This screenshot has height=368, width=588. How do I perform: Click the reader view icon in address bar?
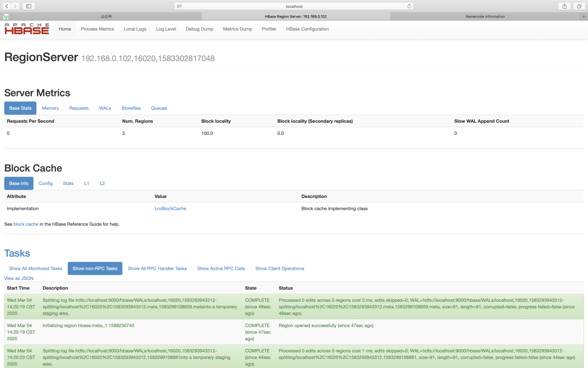pyautogui.click(x=179, y=6)
